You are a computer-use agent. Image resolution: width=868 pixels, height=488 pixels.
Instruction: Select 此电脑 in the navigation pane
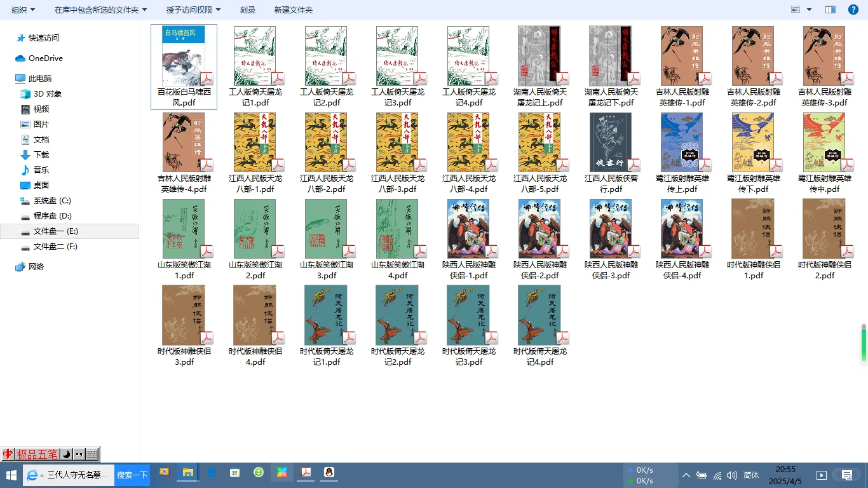[34, 79]
